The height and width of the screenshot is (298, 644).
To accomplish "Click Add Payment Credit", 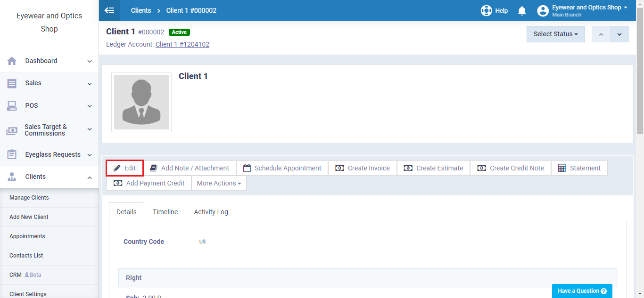I will click(149, 183).
